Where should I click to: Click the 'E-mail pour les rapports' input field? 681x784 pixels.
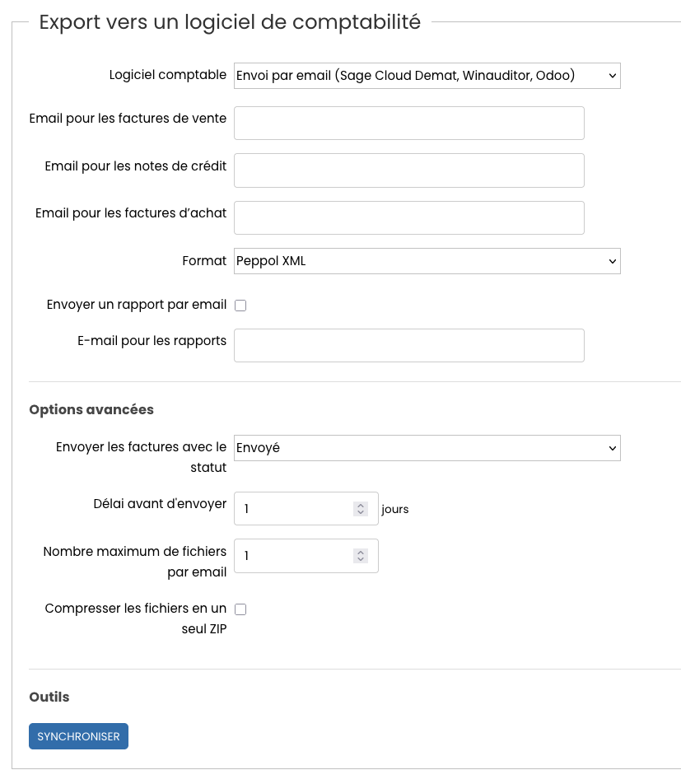point(408,346)
